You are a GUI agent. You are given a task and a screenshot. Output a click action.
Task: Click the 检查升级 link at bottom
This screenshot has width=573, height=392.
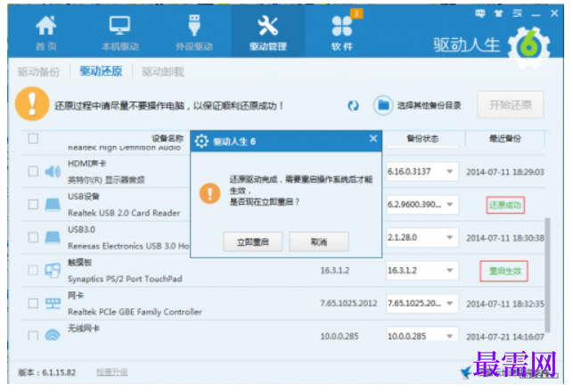111,372
